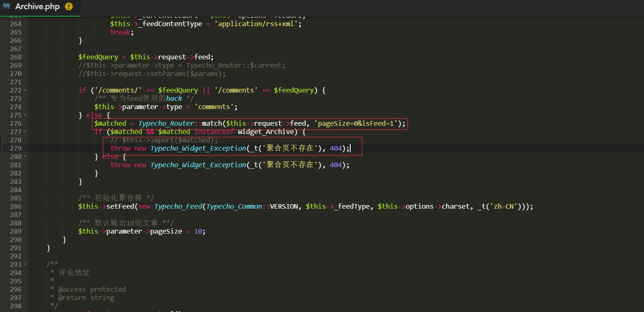Collapse the code block at line 272

25,90
